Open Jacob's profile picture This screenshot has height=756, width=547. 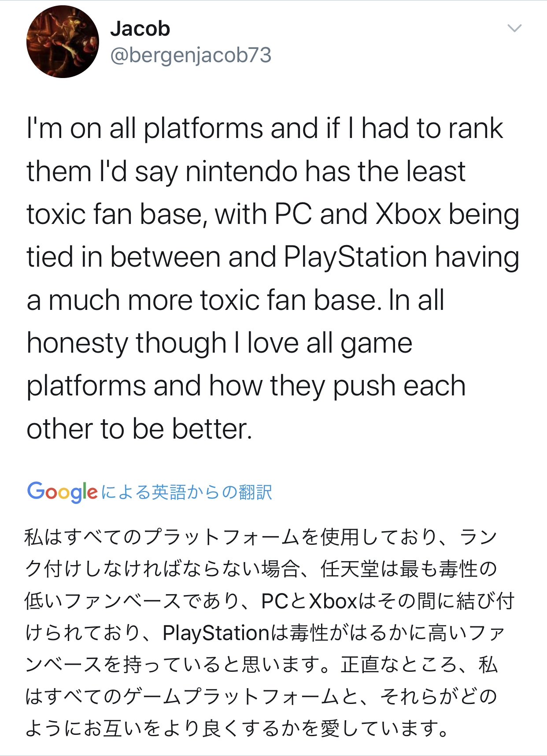pos(63,42)
